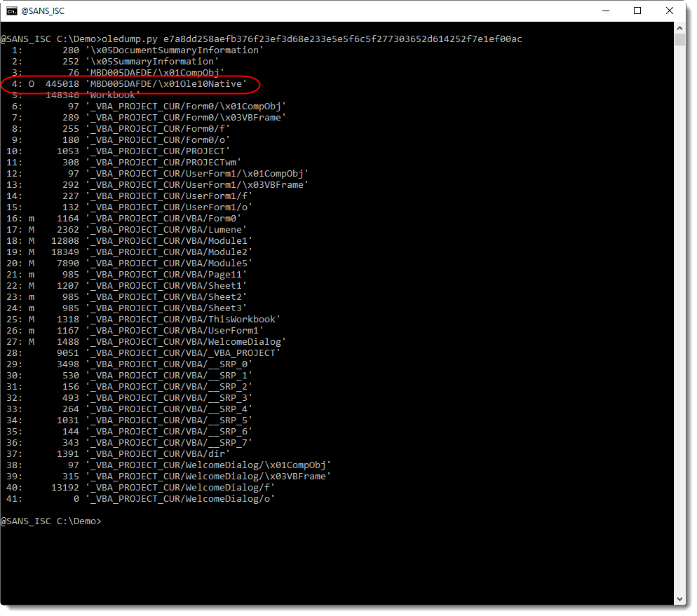Maximize the @SANS_ISC console window

(637, 11)
